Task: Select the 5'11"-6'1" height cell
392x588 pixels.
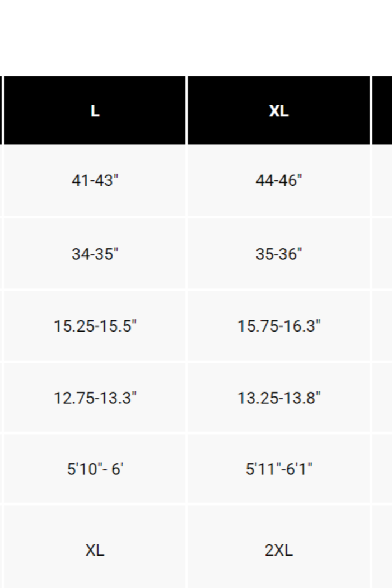Action: coord(278,469)
